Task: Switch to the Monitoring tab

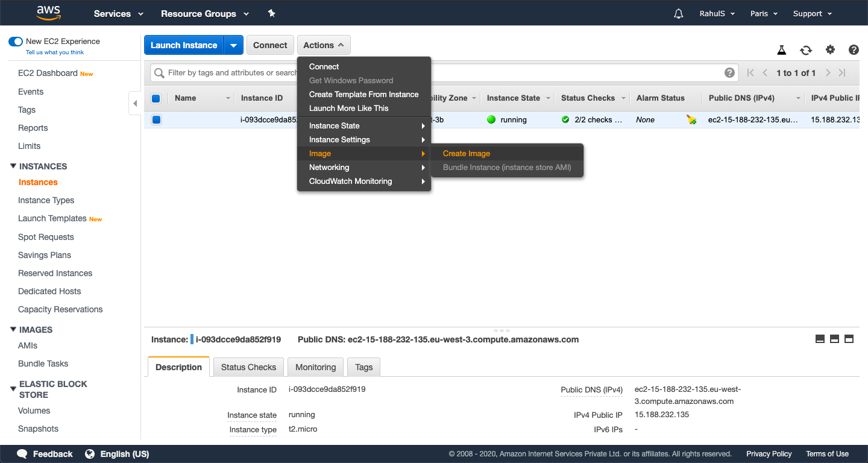Action: pos(315,367)
